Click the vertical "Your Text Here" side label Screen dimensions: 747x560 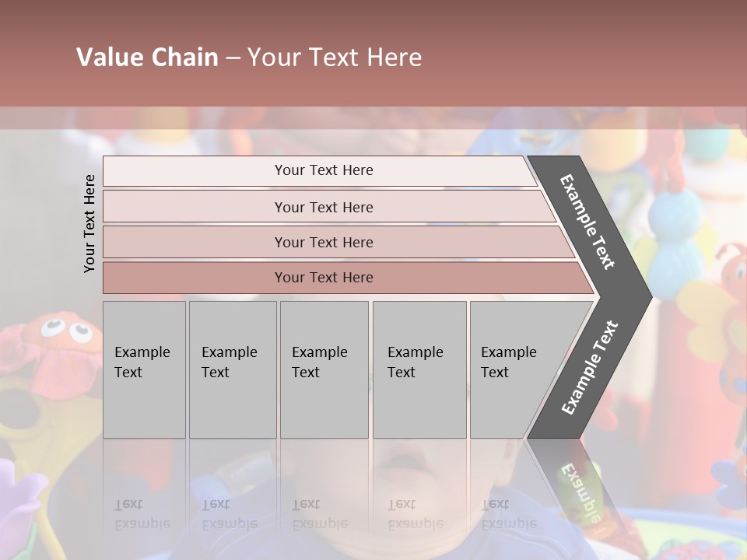(89, 223)
